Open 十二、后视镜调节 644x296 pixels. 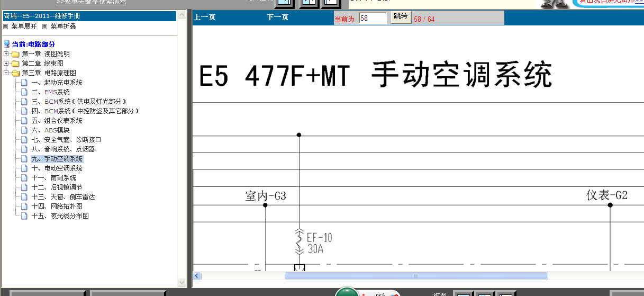click(x=57, y=187)
